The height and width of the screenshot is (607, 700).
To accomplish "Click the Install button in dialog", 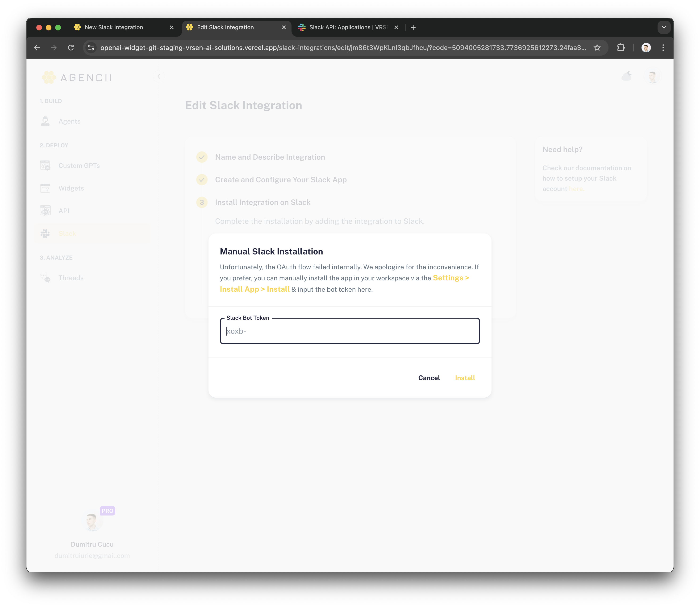I will (x=465, y=378).
